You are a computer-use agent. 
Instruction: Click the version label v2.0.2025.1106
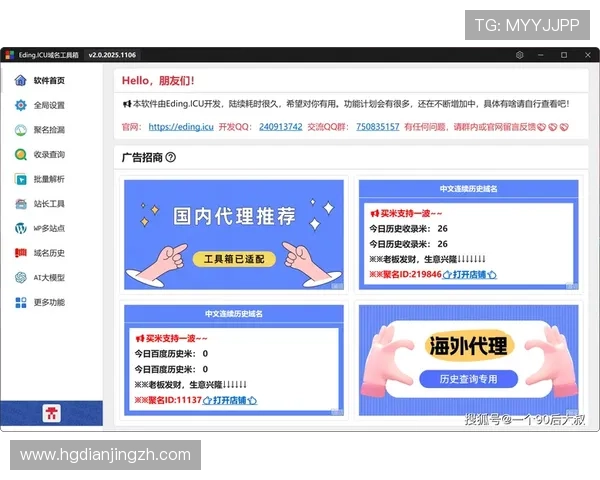pyautogui.click(x=112, y=55)
